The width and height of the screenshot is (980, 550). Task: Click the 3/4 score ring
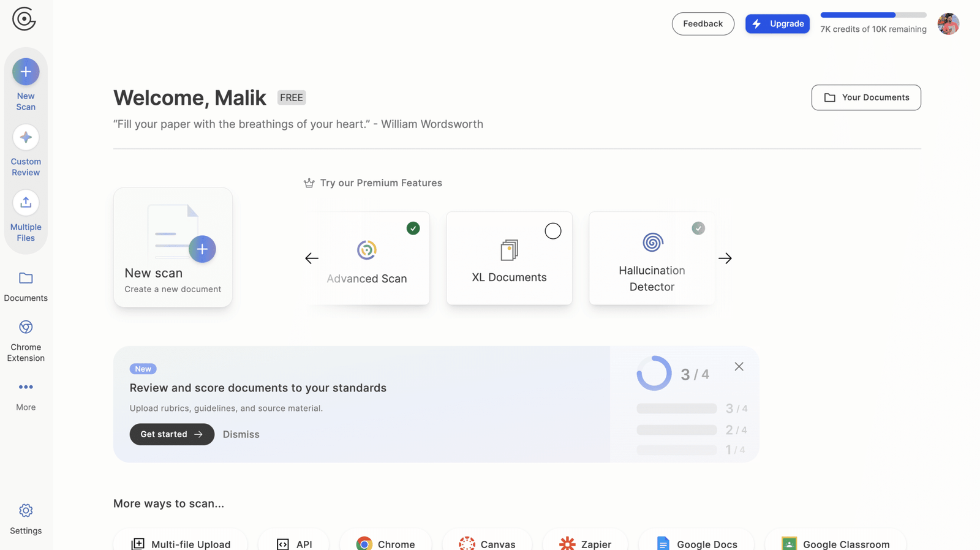tap(654, 373)
